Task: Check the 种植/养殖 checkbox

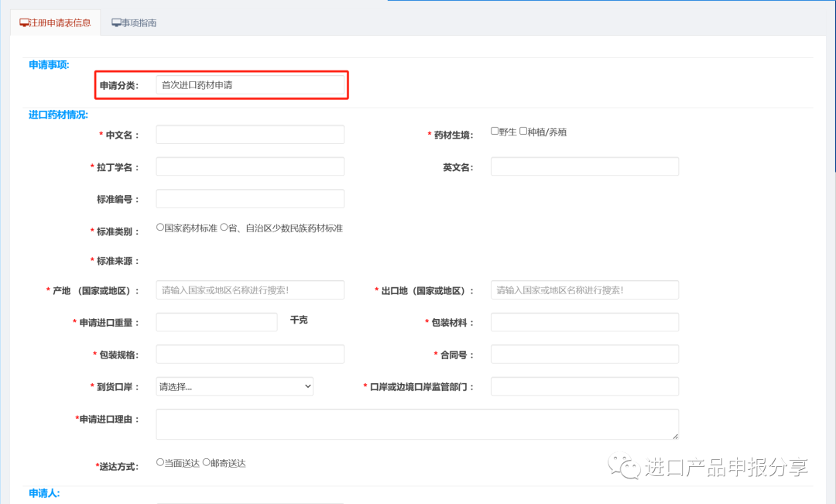Action: point(522,131)
